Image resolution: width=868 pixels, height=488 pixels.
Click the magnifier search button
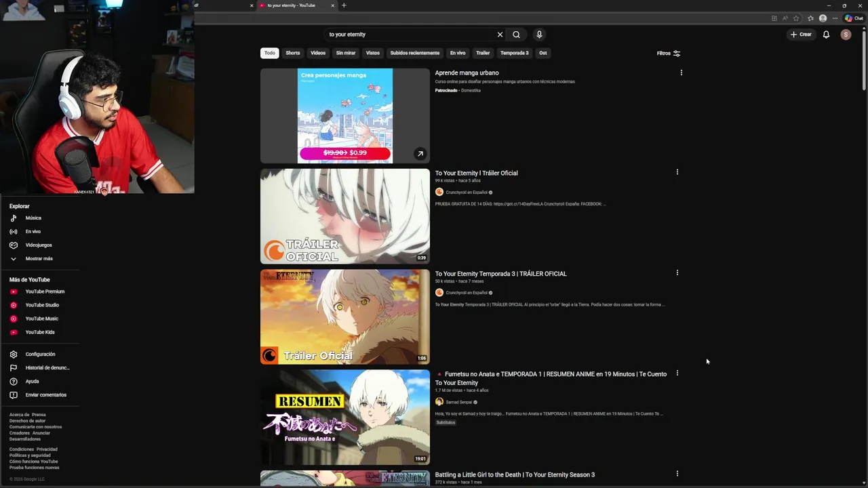516,35
